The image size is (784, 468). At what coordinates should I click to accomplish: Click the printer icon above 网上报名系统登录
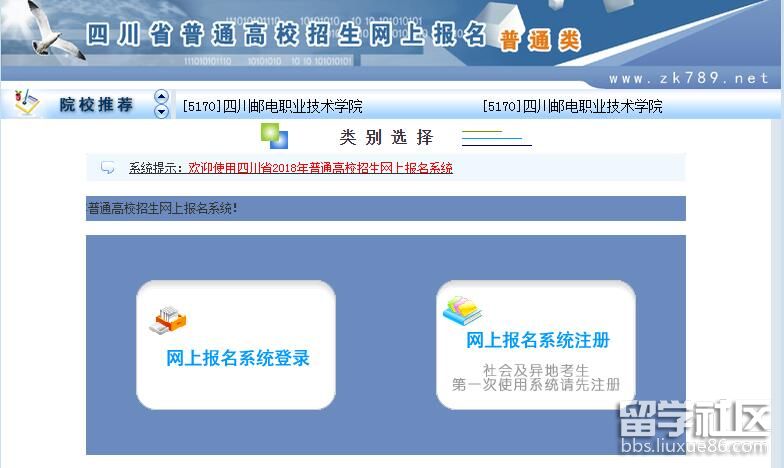(167, 318)
